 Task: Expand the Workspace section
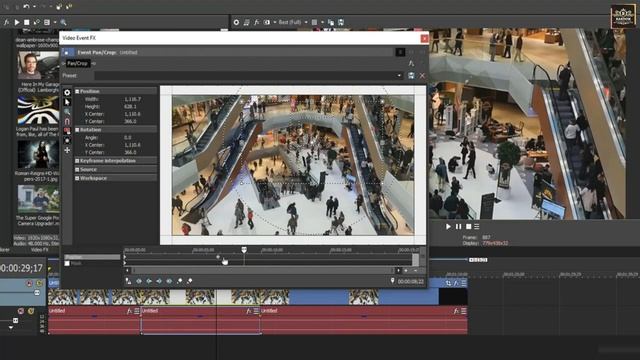77,178
